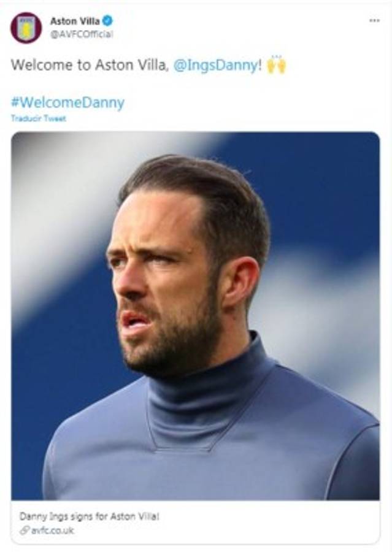The image size is (392, 552).
Task: Open the @IngsDanny mention
Action: pos(215,65)
